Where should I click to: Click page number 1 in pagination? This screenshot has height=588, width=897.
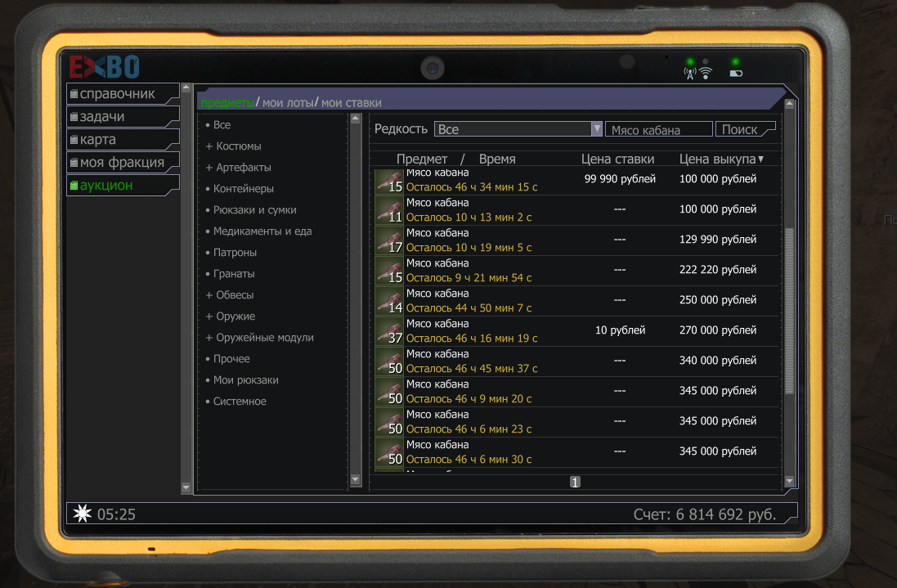point(575,483)
